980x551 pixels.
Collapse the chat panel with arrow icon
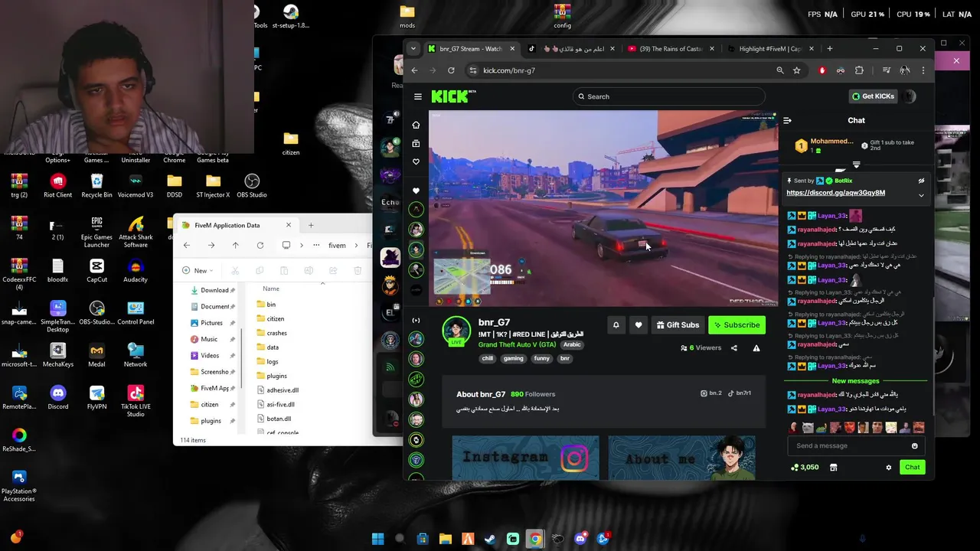(x=787, y=120)
